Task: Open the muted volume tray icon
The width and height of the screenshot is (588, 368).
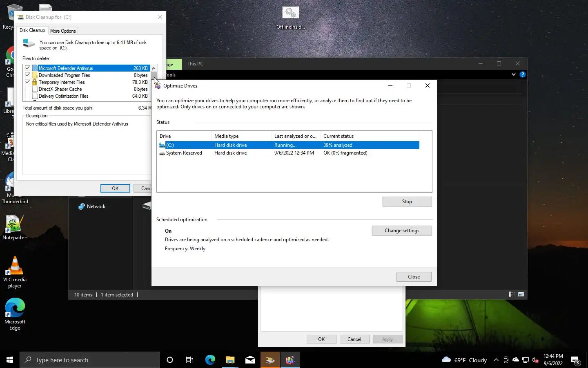Action: 535,360
